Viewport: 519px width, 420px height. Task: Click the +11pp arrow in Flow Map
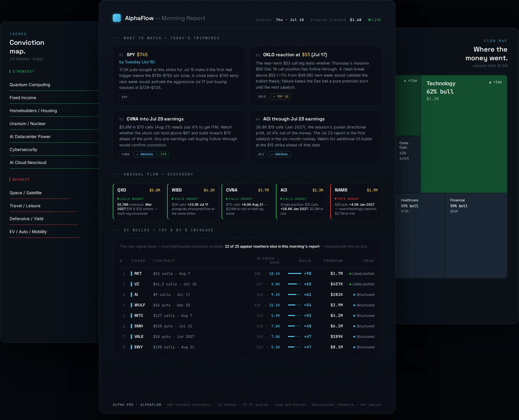[411, 81]
